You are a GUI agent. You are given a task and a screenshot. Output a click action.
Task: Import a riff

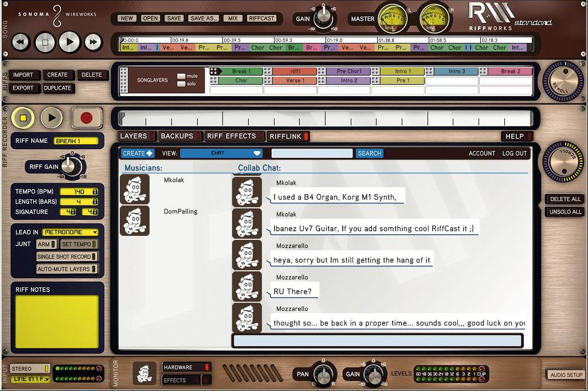coord(23,75)
